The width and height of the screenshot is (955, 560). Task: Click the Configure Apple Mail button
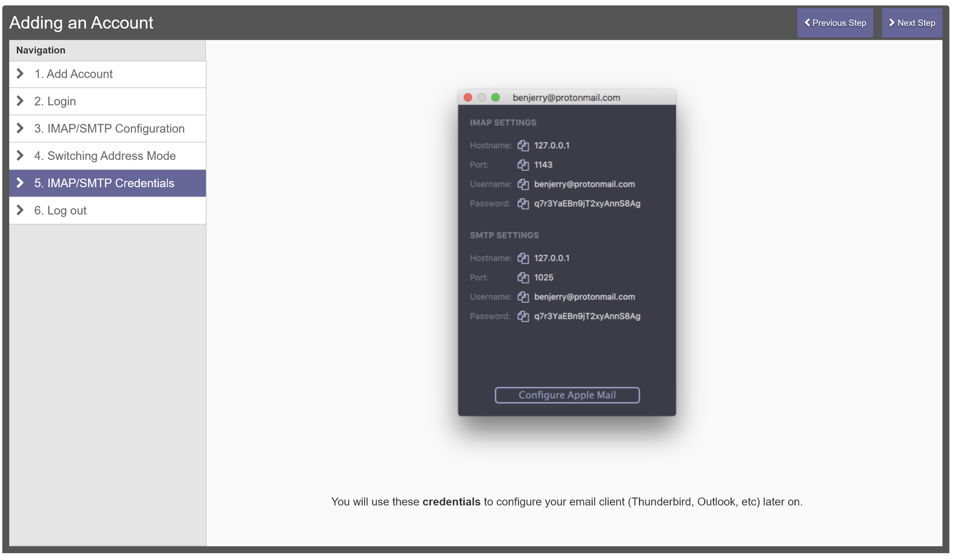(x=567, y=394)
